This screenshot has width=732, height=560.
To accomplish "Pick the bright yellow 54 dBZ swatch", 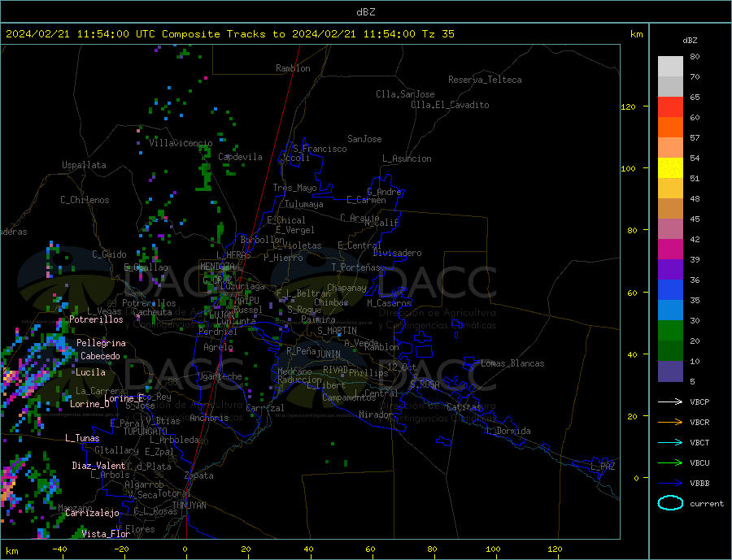I will 670,168.
